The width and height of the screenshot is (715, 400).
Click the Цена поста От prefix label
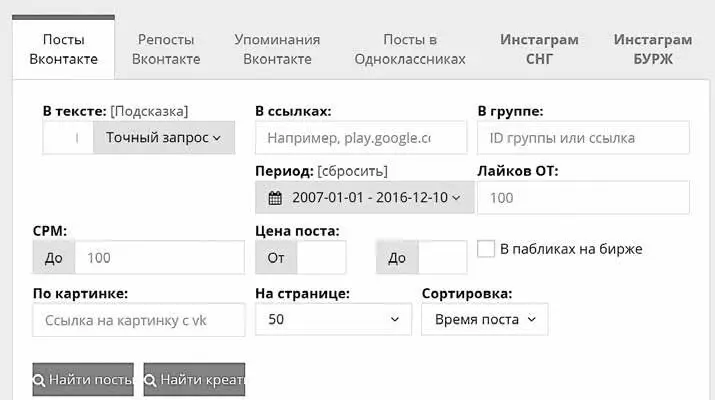pos(276,257)
